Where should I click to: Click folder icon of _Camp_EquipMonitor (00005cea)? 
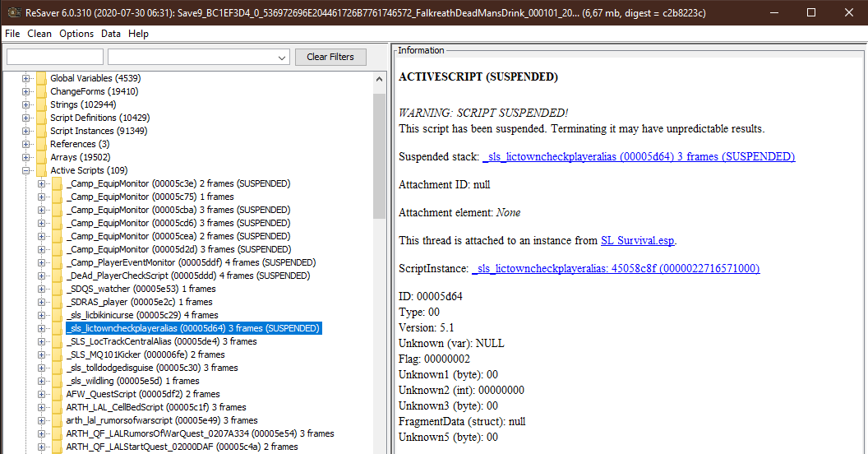[x=57, y=236]
